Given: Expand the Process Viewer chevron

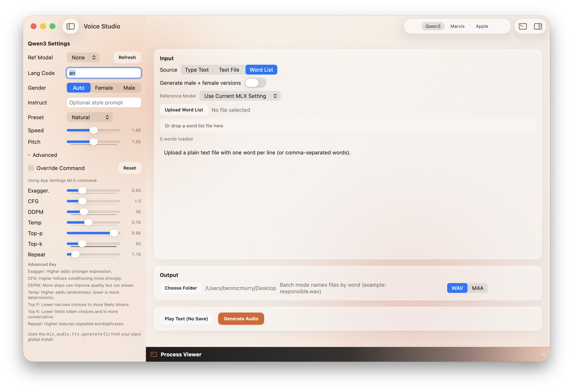Looking at the screenshot, I should [x=543, y=355].
